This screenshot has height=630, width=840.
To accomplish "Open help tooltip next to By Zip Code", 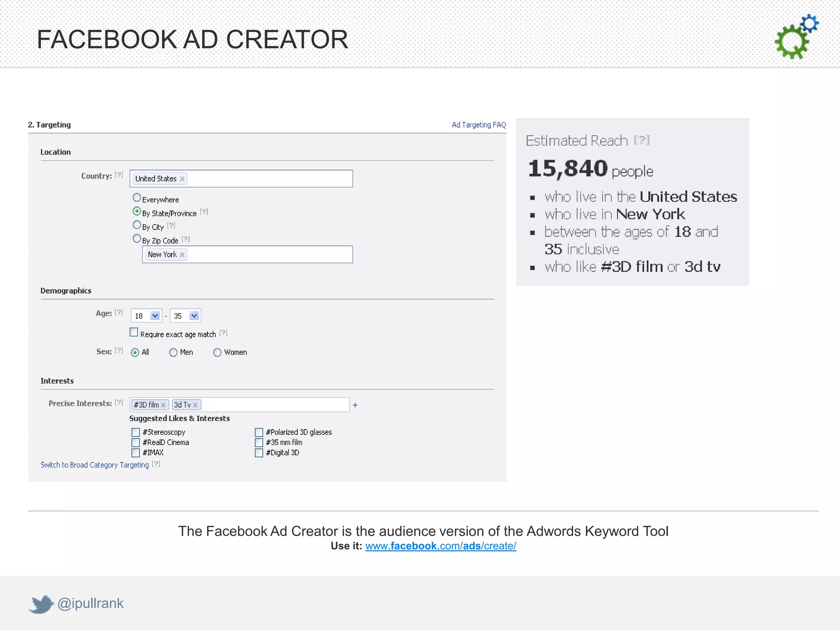I will [x=185, y=239].
